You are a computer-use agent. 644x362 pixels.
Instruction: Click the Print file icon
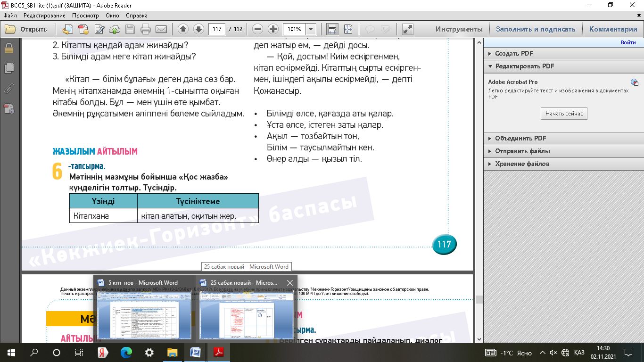pyautogui.click(x=146, y=29)
